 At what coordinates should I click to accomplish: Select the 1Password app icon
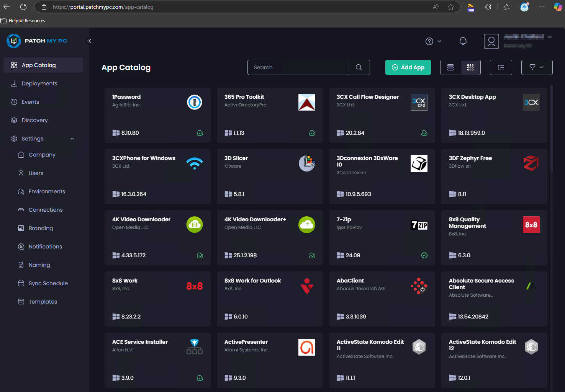pos(195,102)
